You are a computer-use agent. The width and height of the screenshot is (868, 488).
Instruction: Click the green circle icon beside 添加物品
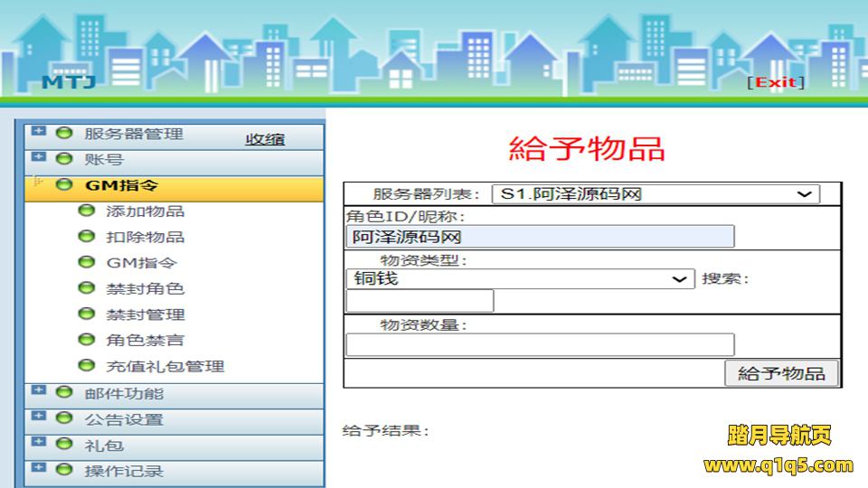pos(87,211)
